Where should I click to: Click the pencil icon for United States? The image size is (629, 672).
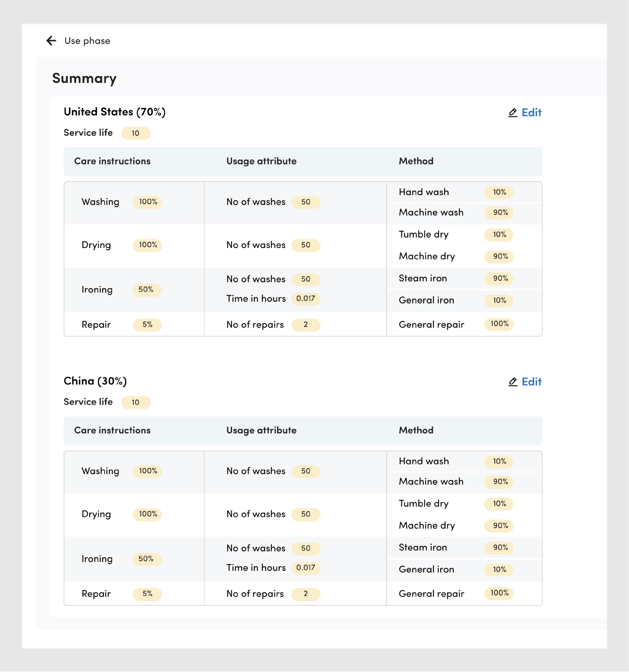tap(513, 113)
